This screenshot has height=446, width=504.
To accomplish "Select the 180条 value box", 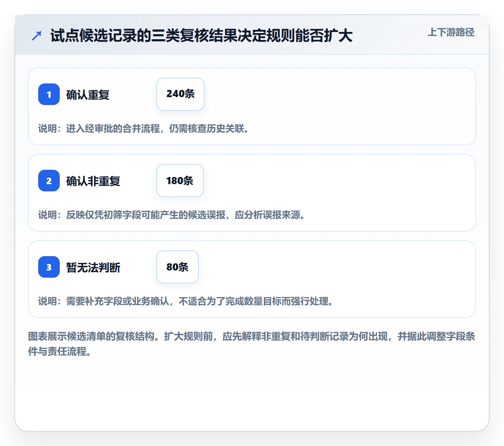I will (180, 181).
